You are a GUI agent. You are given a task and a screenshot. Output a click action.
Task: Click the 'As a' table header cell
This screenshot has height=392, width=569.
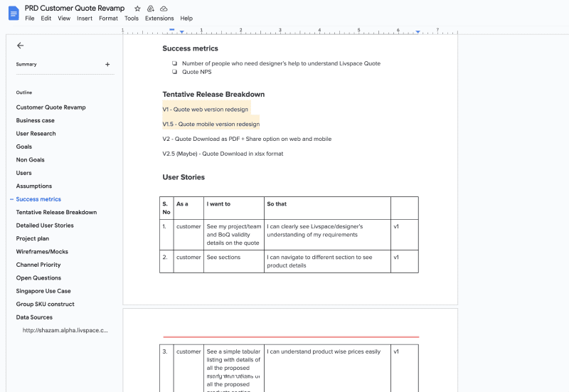pos(188,208)
